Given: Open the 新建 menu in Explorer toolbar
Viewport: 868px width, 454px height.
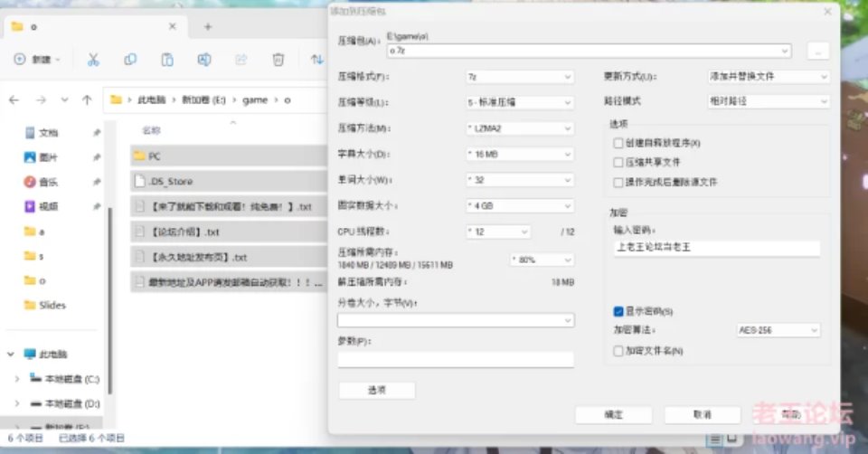Looking at the screenshot, I should click(37, 60).
